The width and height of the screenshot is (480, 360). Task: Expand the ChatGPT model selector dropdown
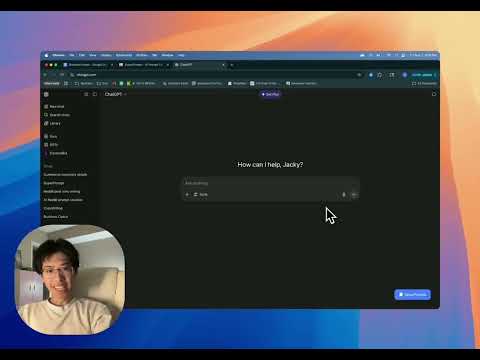pos(115,94)
